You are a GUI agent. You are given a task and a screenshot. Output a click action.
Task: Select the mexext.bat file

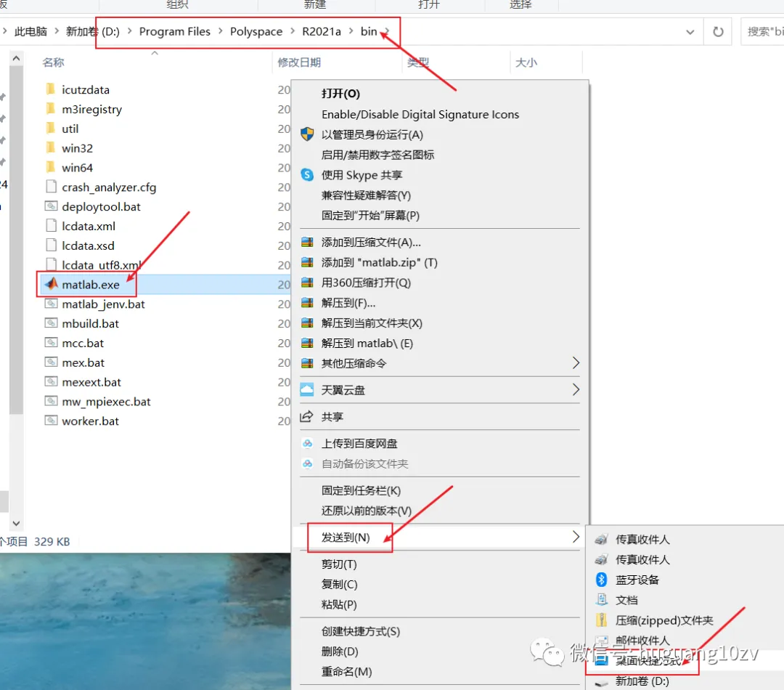pyautogui.click(x=91, y=382)
